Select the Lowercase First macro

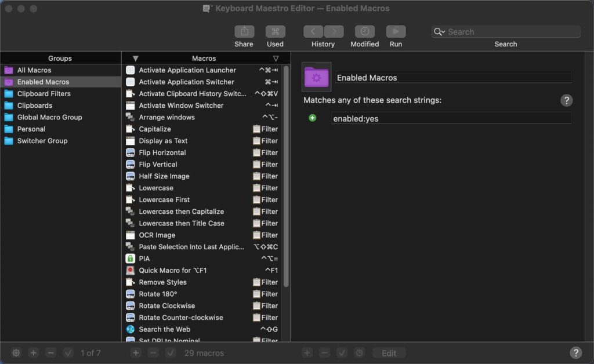[202, 199]
